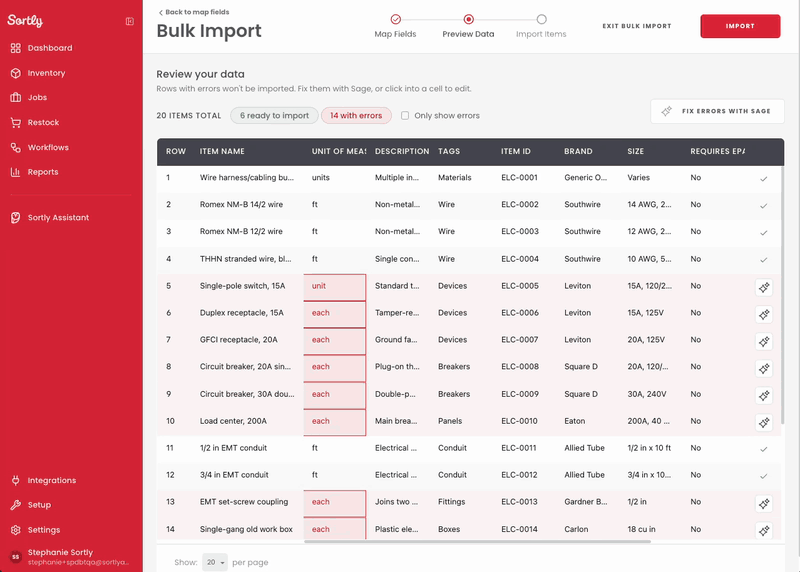Click the SS user avatar
800x572 pixels.
16,557
